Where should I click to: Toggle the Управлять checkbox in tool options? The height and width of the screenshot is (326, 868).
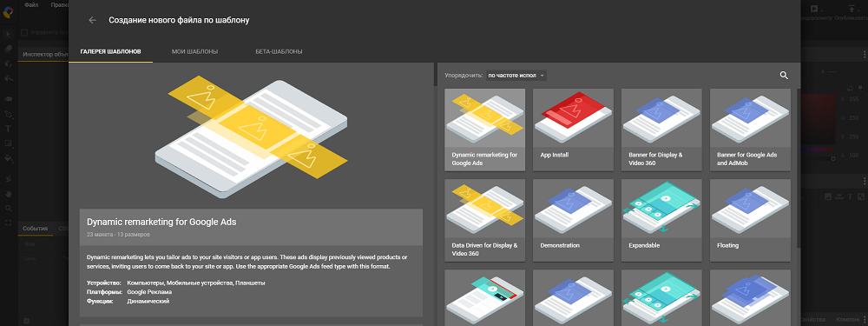24,33
